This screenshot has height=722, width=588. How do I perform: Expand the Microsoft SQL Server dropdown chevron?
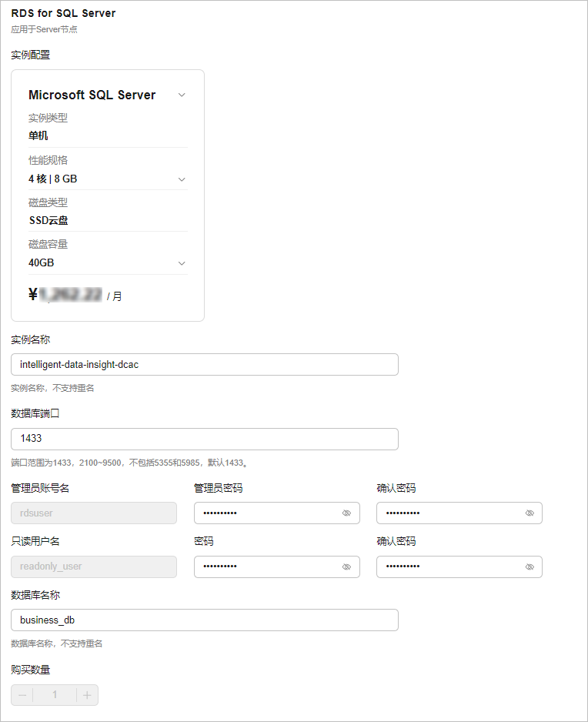pos(182,95)
